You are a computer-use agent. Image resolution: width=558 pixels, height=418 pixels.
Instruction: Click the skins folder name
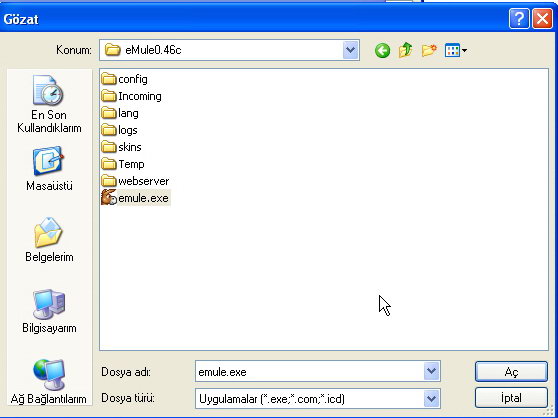pos(130,147)
